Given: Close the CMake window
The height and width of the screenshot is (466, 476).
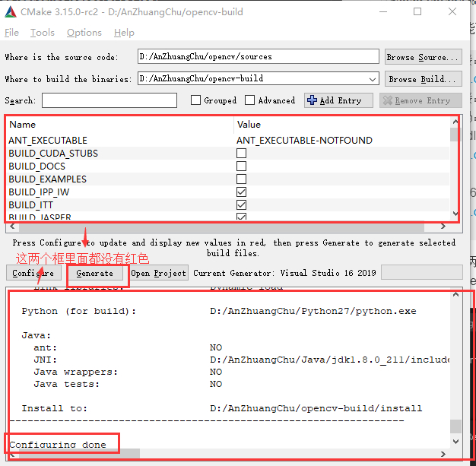Looking at the screenshot, I should click(452, 12).
